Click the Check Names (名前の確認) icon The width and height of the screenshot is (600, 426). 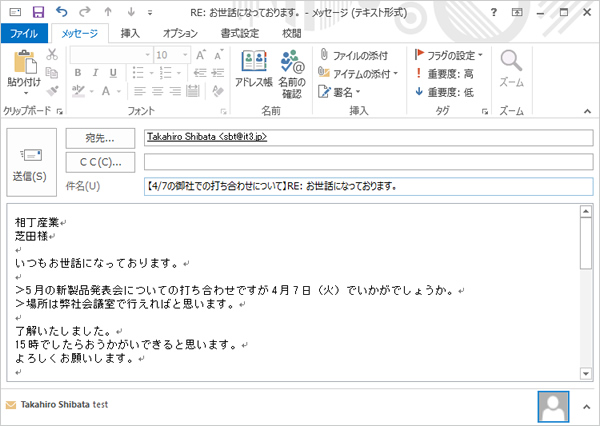[x=292, y=72]
